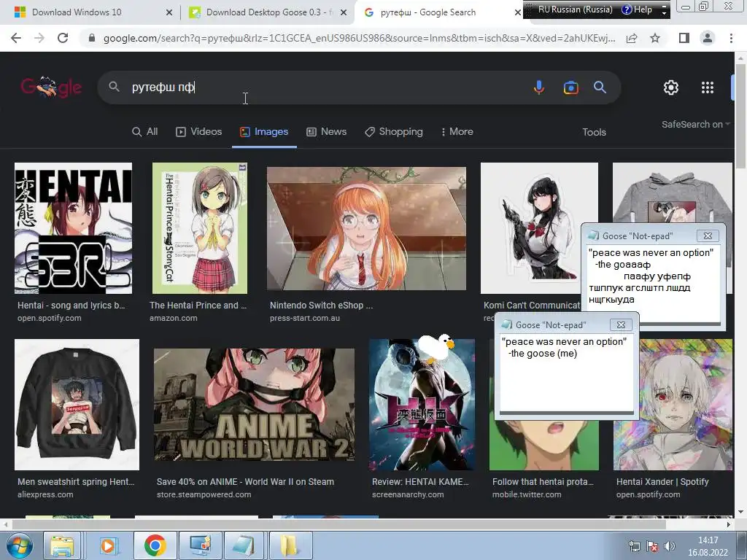Open Google quick settings gear

point(671,87)
